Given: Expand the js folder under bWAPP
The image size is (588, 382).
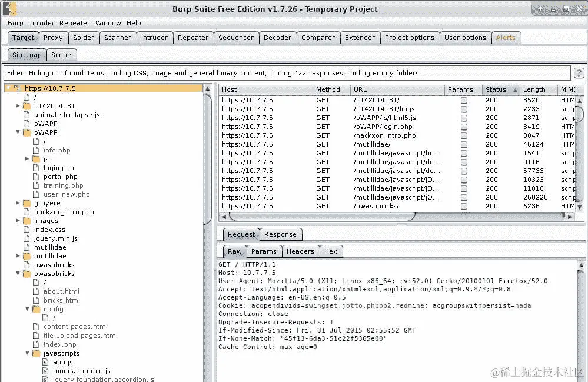Looking at the screenshot, I should (27, 159).
